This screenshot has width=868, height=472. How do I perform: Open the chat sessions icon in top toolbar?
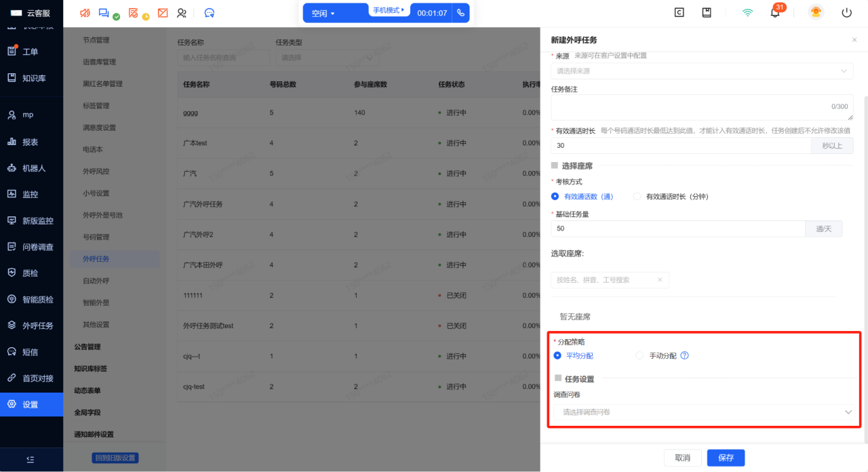click(x=104, y=13)
